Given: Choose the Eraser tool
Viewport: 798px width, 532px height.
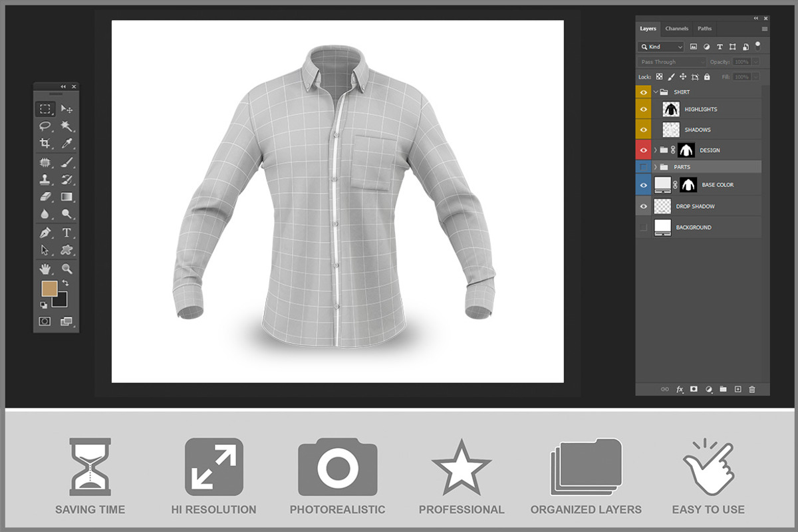Looking at the screenshot, I should tap(45, 197).
